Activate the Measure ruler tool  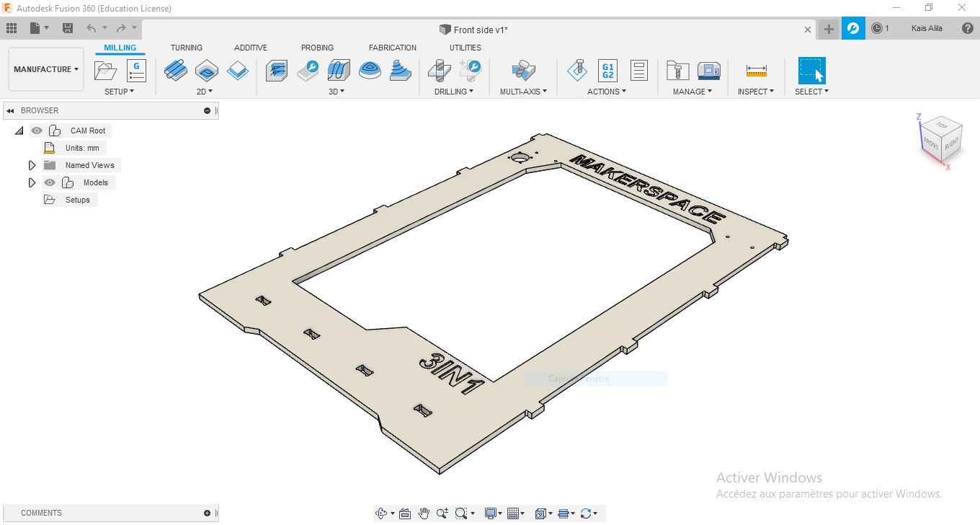756,70
